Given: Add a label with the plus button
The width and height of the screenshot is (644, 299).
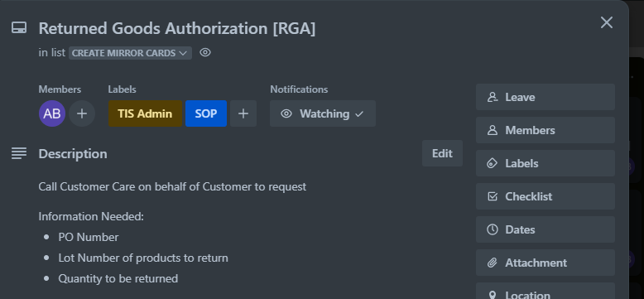Looking at the screenshot, I should [243, 113].
